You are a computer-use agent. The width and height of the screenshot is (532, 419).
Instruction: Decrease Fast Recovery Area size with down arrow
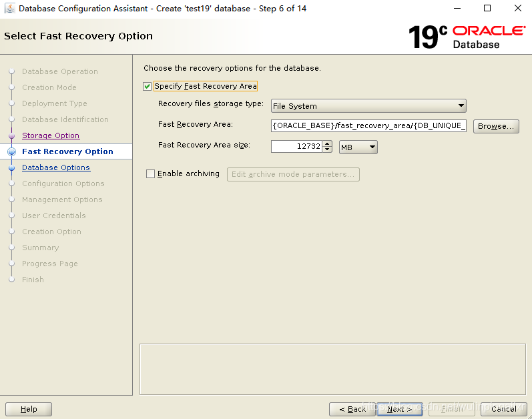(327, 149)
